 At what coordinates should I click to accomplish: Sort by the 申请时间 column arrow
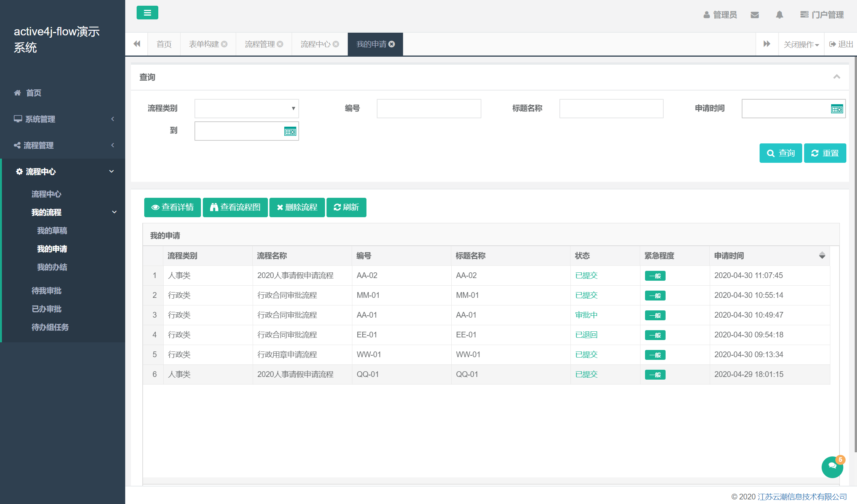pyautogui.click(x=822, y=256)
